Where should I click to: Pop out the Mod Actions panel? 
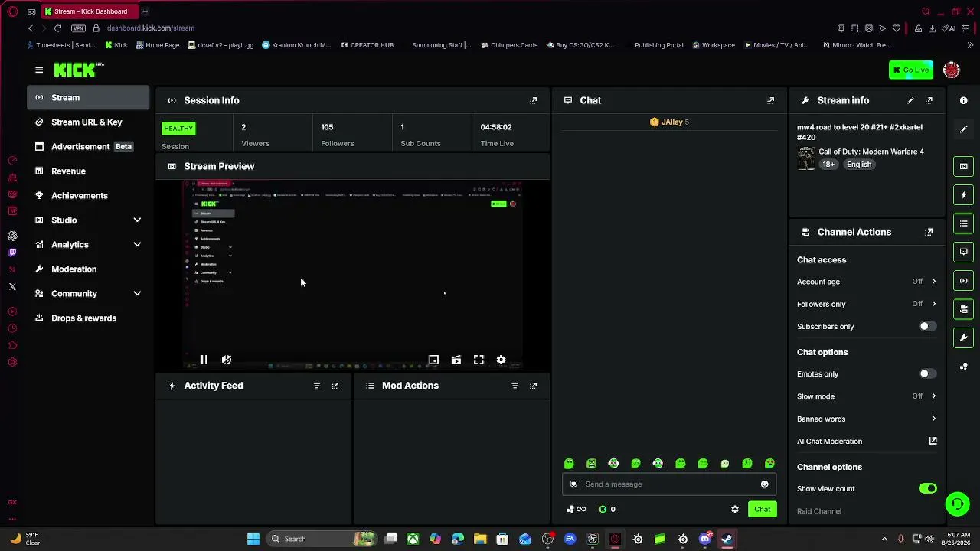(534, 386)
